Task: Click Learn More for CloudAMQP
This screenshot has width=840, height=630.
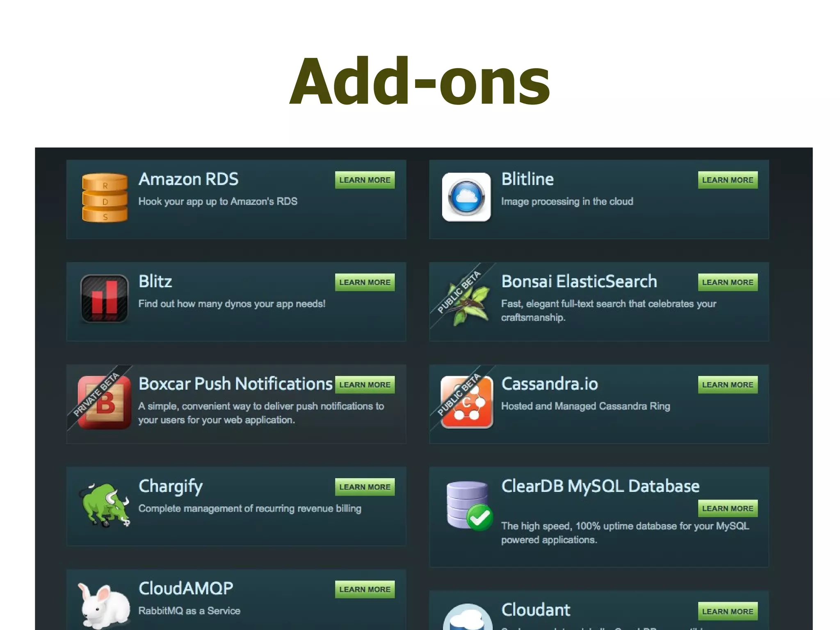Action: click(365, 589)
